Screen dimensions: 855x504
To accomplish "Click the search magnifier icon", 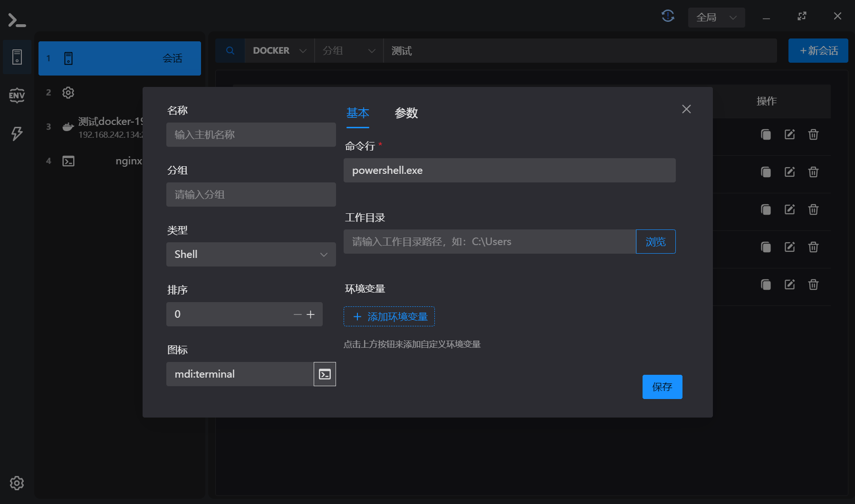I will [x=230, y=51].
